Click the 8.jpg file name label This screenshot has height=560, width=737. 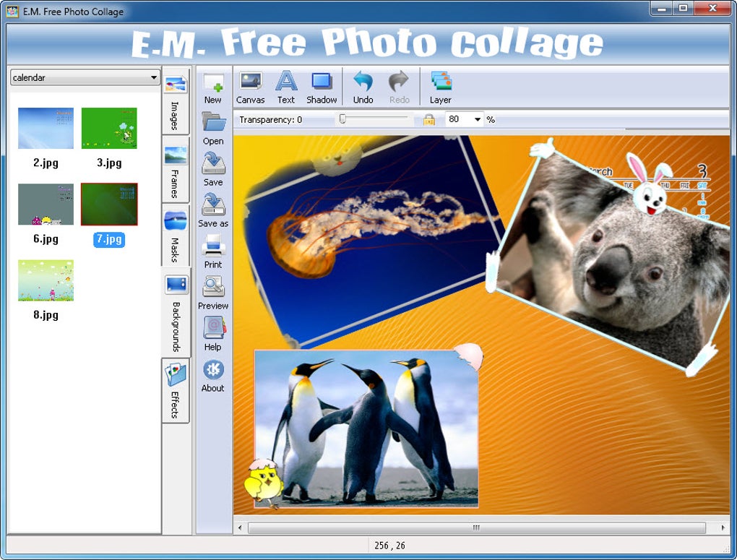pyautogui.click(x=46, y=315)
